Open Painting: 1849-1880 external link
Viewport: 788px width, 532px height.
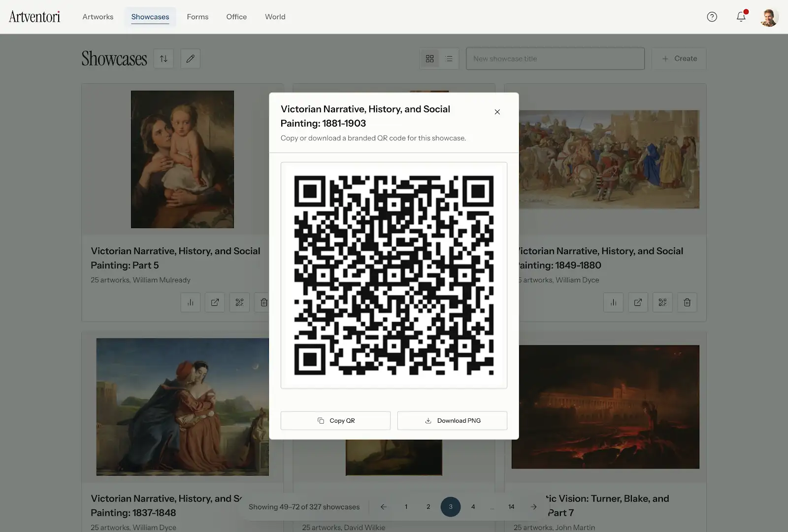(638, 302)
